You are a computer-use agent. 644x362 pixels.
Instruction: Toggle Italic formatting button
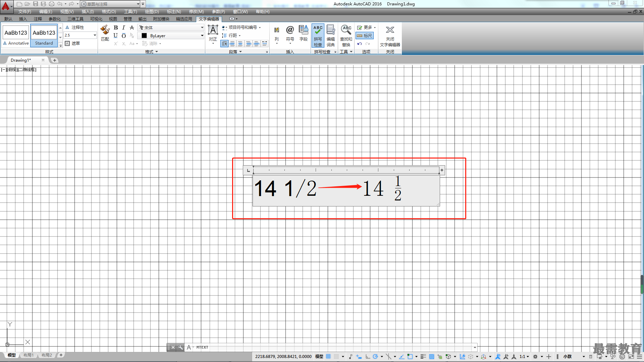tap(124, 27)
